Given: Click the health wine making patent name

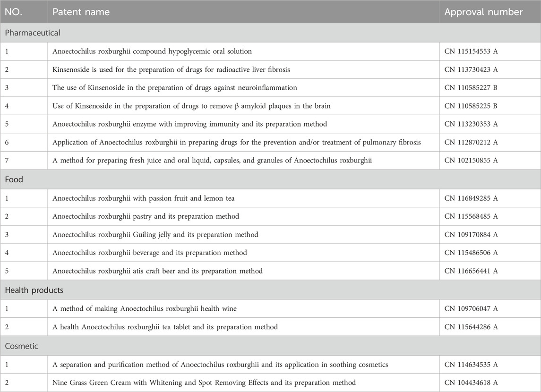Looking at the screenshot, I should point(145,308).
